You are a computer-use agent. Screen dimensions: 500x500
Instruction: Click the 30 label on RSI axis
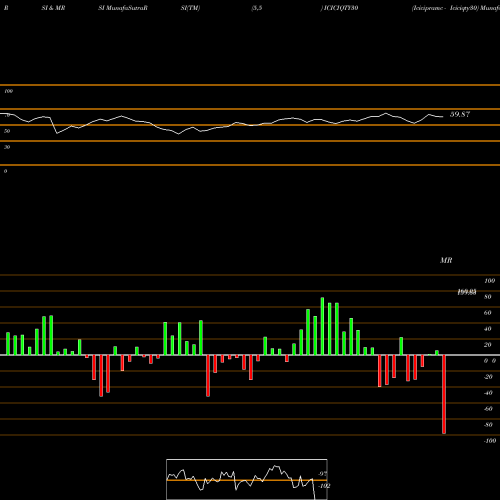pos(7,147)
